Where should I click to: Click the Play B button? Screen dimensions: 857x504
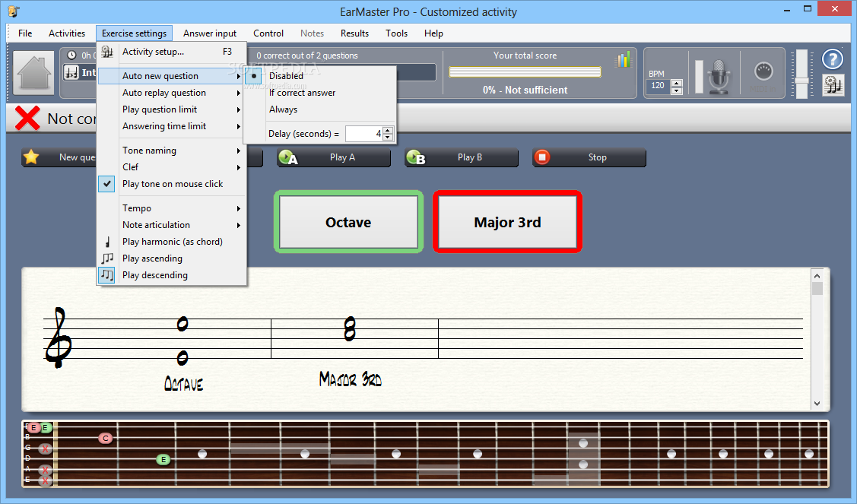click(x=462, y=157)
